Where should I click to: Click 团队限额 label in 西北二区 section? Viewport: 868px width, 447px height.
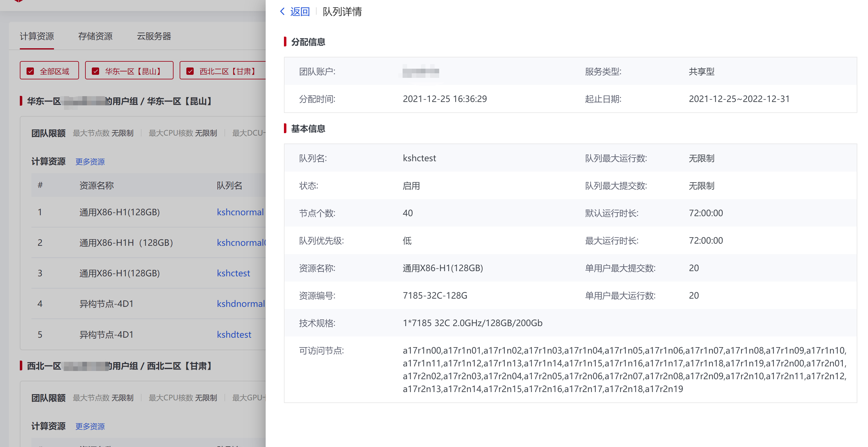click(x=48, y=398)
